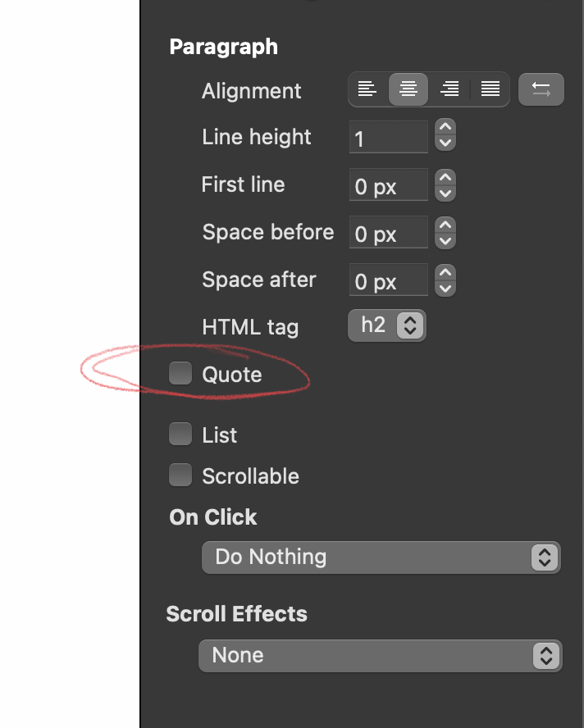
Task: Increase Line height with up stepper arrow
Action: pos(445,129)
